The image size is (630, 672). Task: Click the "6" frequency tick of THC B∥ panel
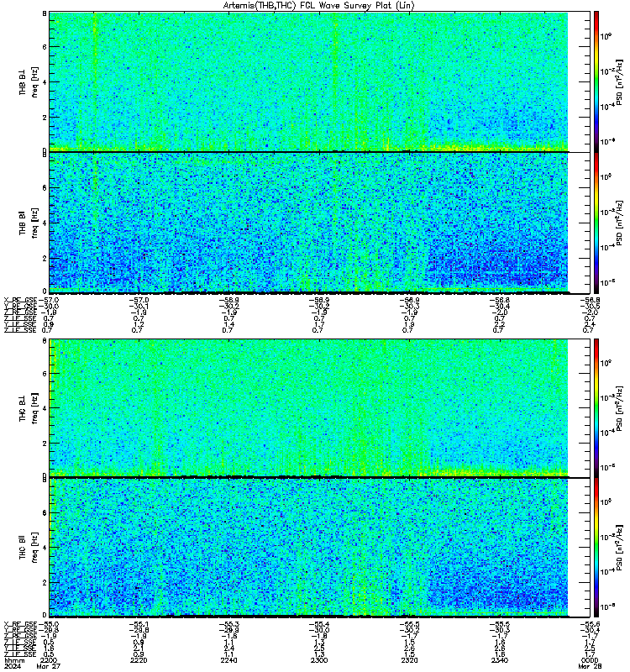pyautogui.click(x=45, y=512)
